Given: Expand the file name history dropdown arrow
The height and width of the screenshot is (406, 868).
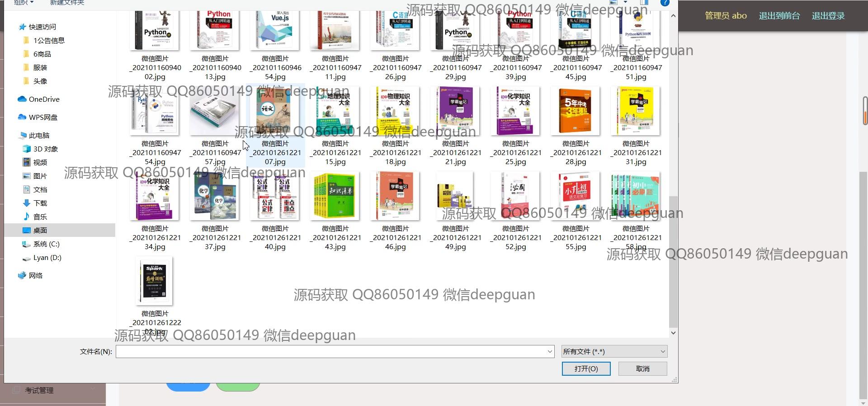Looking at the screenshot, I should pos(550,351).
